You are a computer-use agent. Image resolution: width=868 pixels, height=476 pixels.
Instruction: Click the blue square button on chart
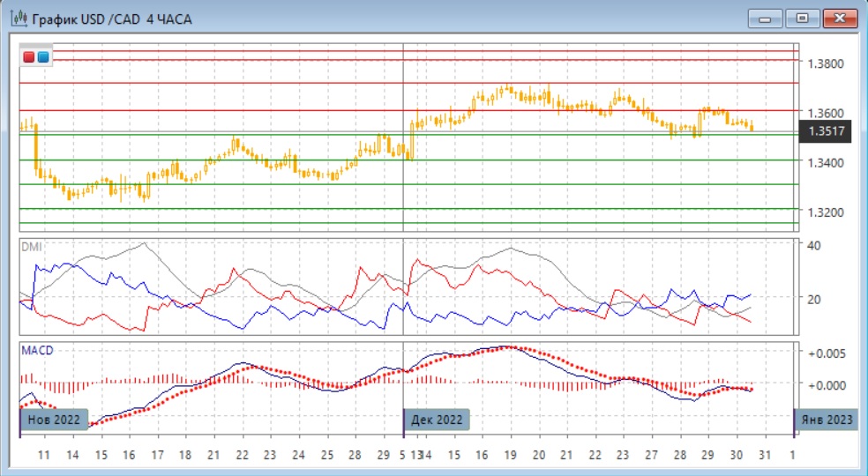tap(42, 57)
